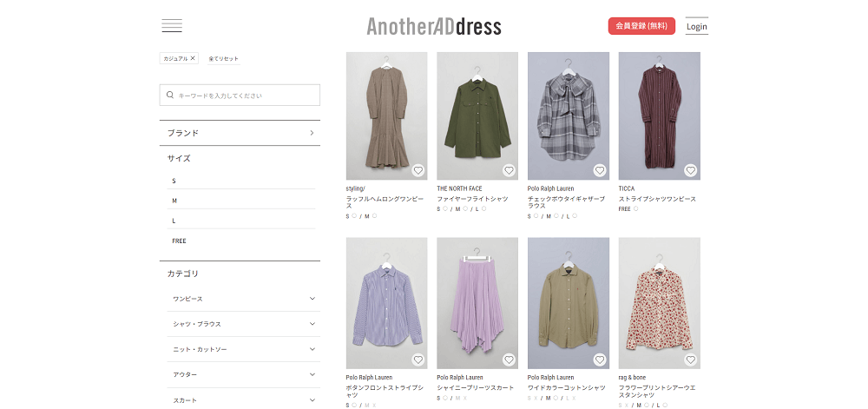Favorite the チェックボウタイギャザーブラウス item
The height and width of the screenshot is (409, 868).
pos(600,170)
